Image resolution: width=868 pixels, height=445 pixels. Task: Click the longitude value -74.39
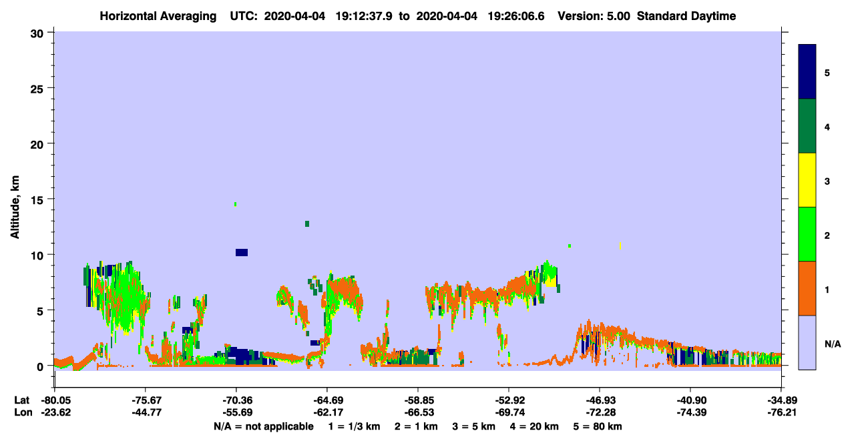[x=690, y=413]
